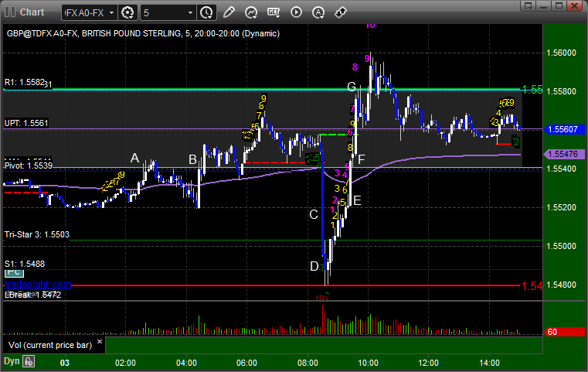588x372 pixels.
Task: Select the pencil drawing tool
Action: 229,12
